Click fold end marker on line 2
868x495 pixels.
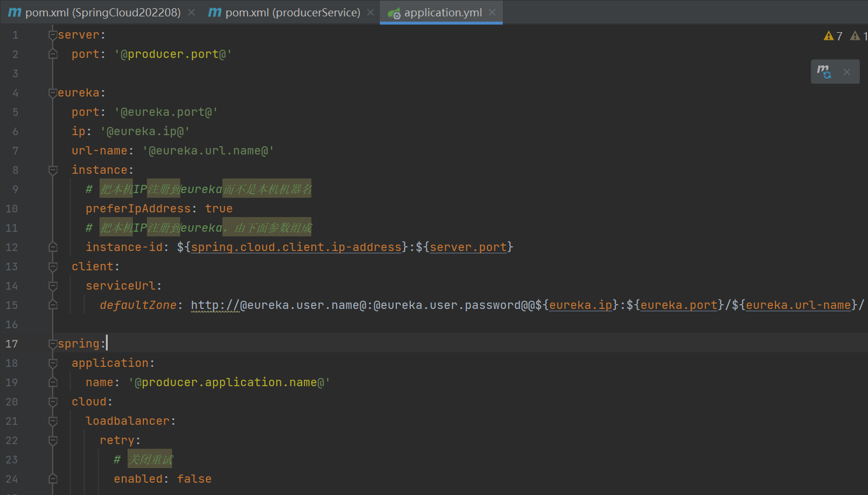[x=53, y=54]
